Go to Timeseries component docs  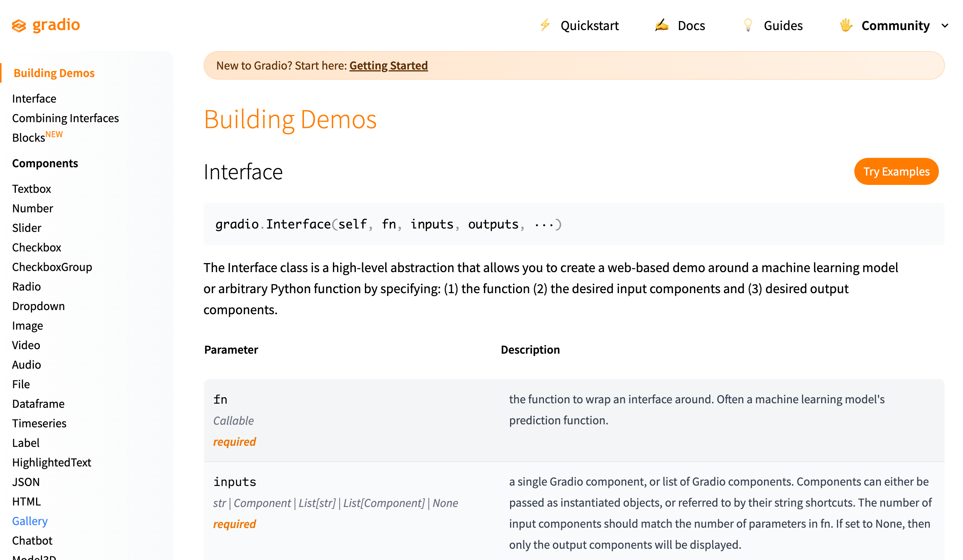[39, 423]
